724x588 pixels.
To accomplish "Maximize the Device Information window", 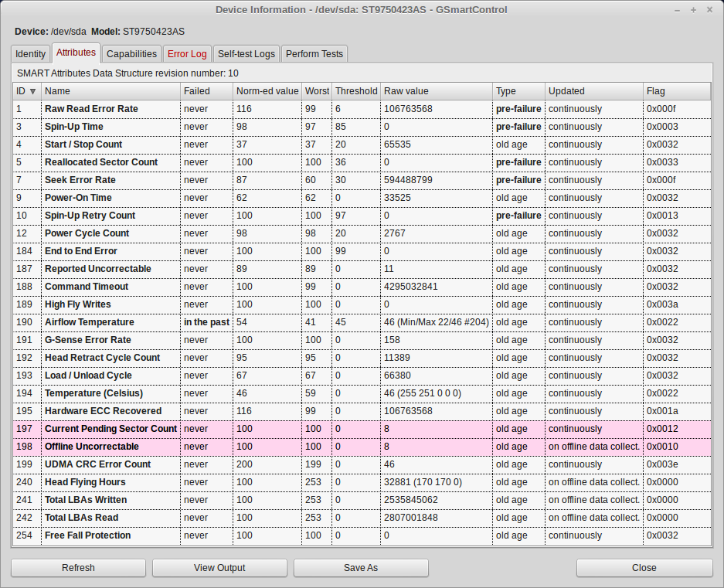I will [693, 9].
